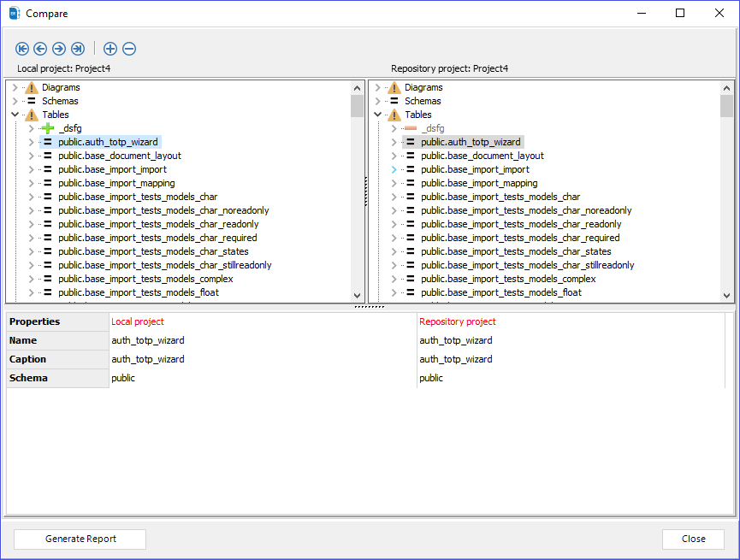The width and height of the screenshot is (740, 560).
Task: Click the repository tree scrollbar thumb
Action: [727, 106]
